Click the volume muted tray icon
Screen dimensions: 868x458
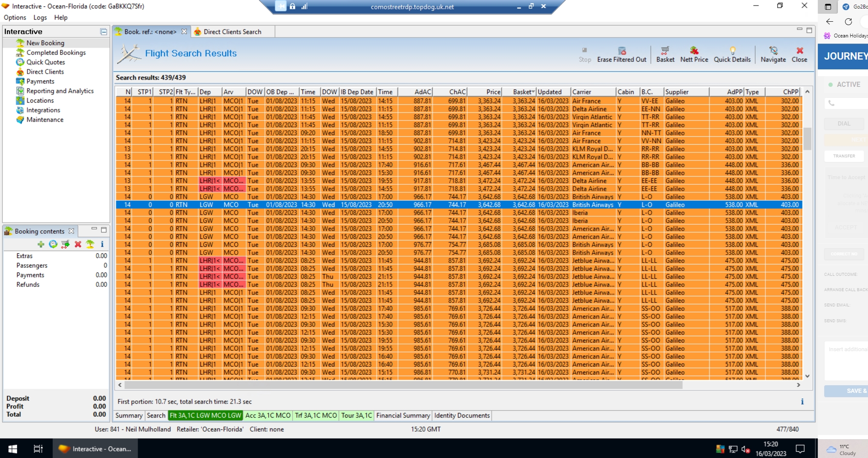point(745,449)
